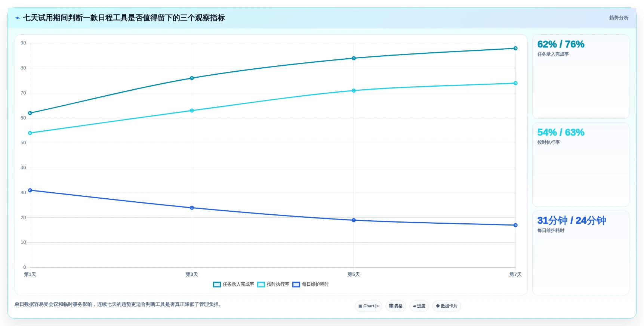Click the 每日维护耗时 card caption
This screenshot has height=326, width=644.
551,231
